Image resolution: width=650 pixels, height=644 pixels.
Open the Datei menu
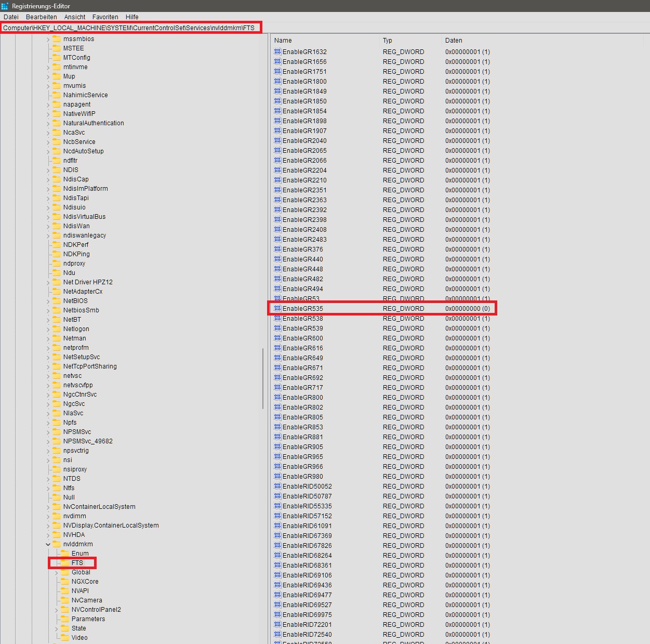point(11,17)
